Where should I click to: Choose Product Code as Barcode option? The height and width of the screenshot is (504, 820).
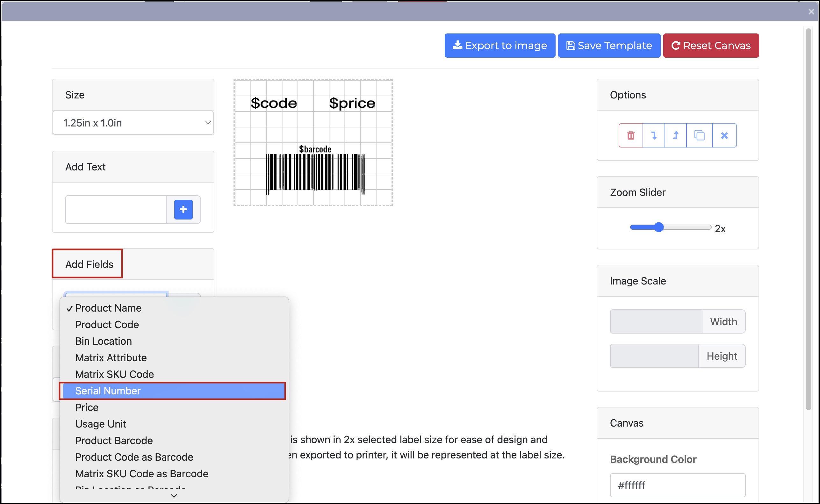point(134,457)
